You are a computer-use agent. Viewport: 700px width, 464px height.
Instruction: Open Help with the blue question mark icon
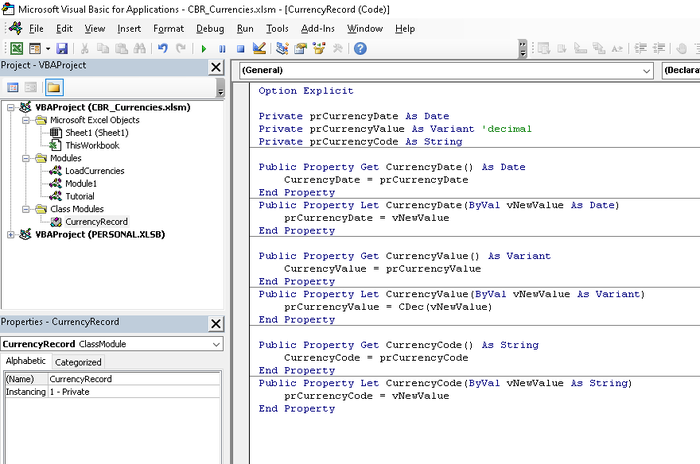click(360, 48)
